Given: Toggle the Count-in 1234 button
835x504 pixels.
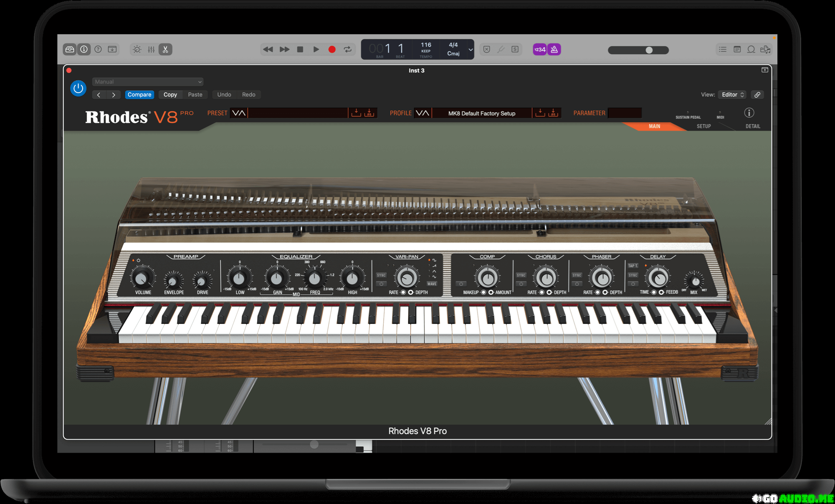Looking at the screenshot, I should pos(540,49).
